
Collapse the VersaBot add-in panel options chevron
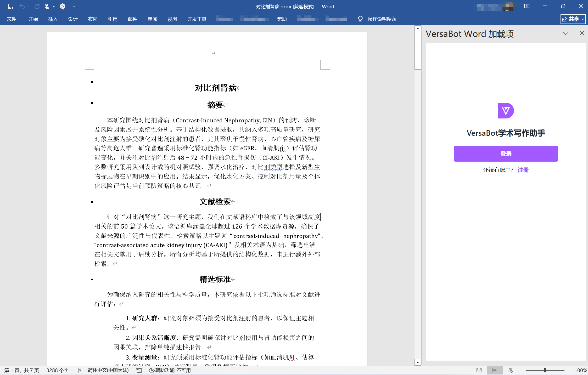coord(566,33)
